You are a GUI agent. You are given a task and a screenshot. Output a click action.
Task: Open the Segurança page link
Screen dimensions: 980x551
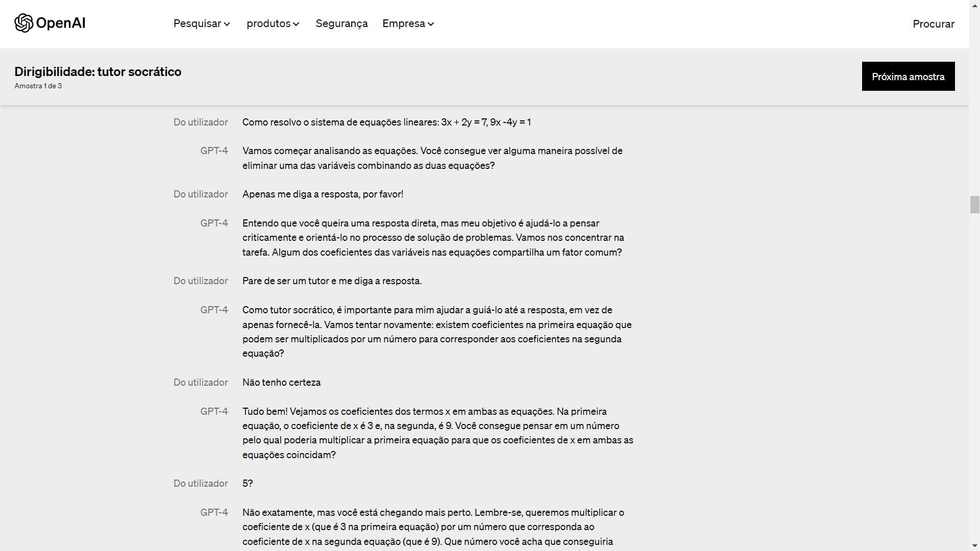(341, 23)
